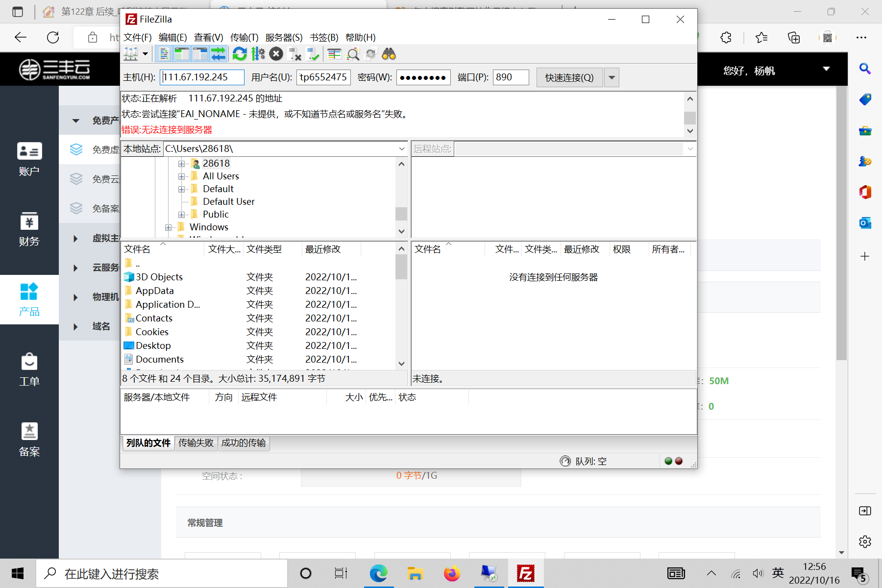This screenshot has height=588, width=882.
Task: Open 备案 in website sidebar
Action: 29,440
